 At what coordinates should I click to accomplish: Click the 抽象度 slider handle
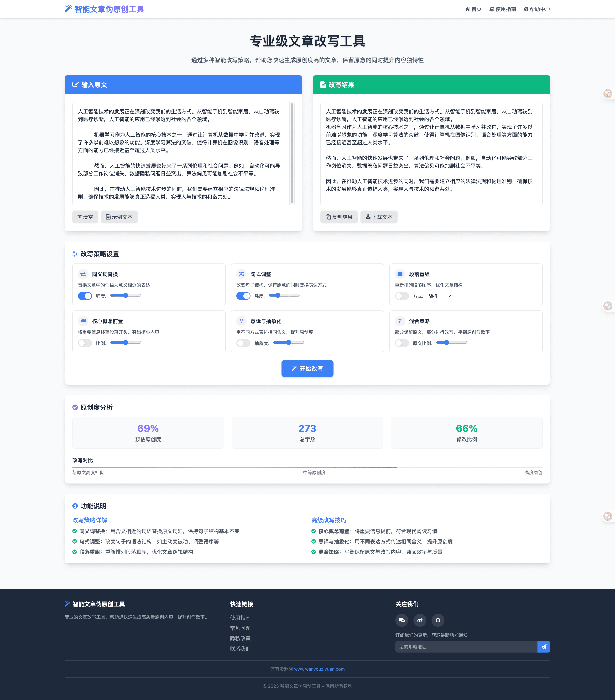point(289,342)
